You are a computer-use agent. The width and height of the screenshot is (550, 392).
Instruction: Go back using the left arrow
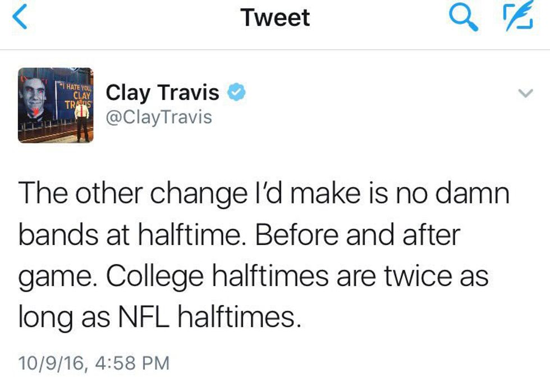tap(19, 17)
